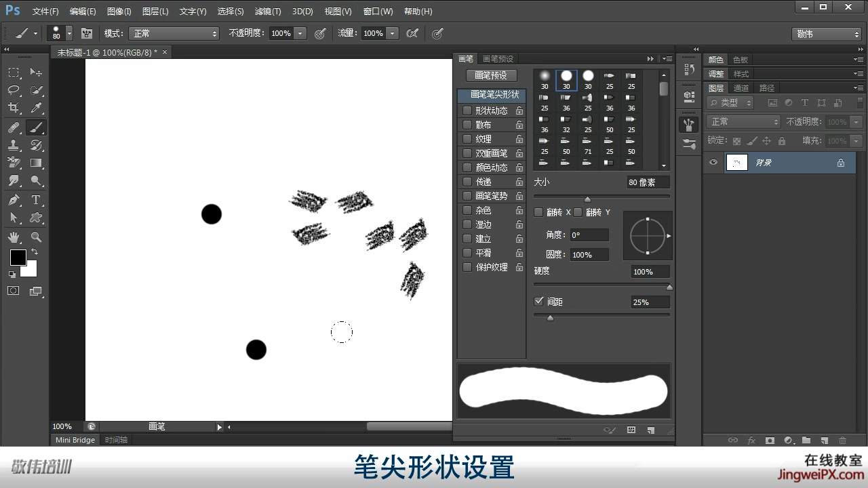Open the 模式 blend mode dropdown
Screen dimensions: 868x488
click(x=176, y=33)
